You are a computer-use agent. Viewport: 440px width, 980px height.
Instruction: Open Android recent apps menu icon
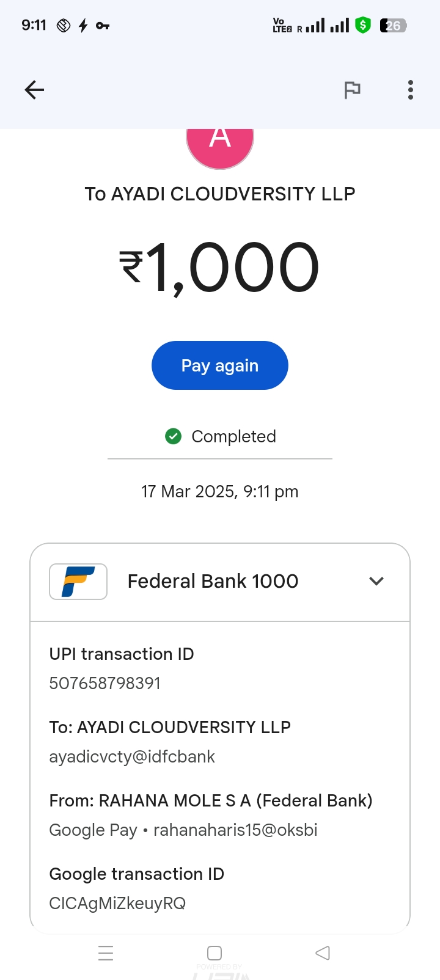click(x=106, y=953)
